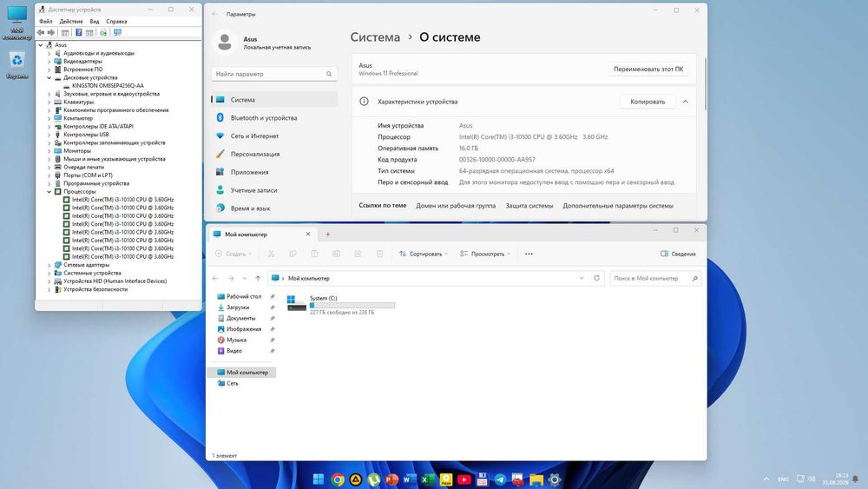Viewport: 868px width, 489px height.
Task: Click the blue help icon in Device Manager toolbar
Action: pyautogui.click(x=79, y=33)
